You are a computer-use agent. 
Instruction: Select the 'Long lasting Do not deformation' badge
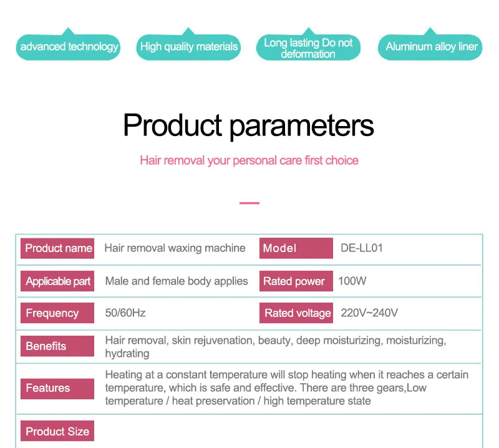point(308,47)
